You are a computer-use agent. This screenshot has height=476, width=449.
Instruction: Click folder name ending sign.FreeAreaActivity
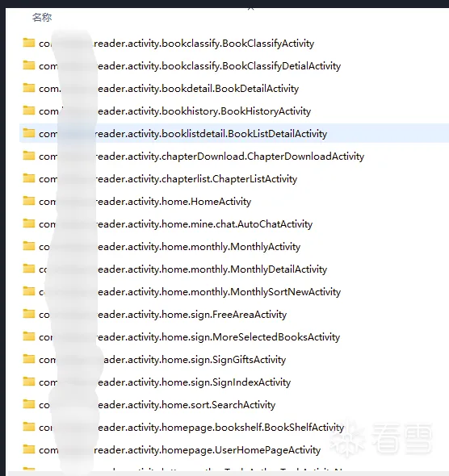point(163,315)
